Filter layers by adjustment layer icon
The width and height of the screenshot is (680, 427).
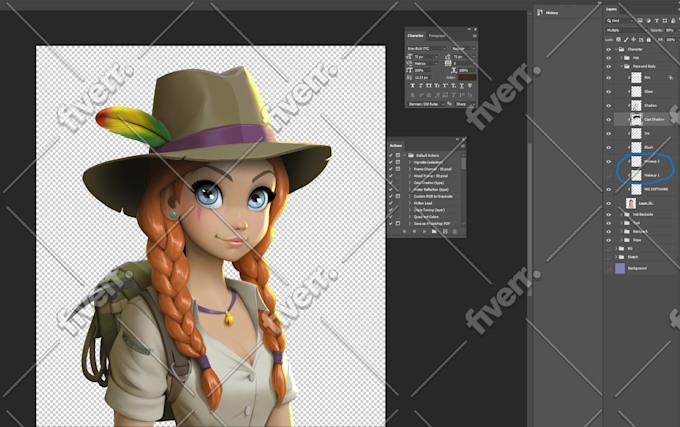tap(648, 20)
